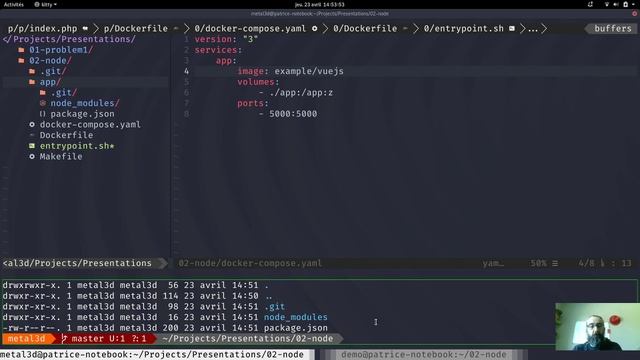Click the 02-node/docker-compose.yaml statusline path

(x=250, y=263)
